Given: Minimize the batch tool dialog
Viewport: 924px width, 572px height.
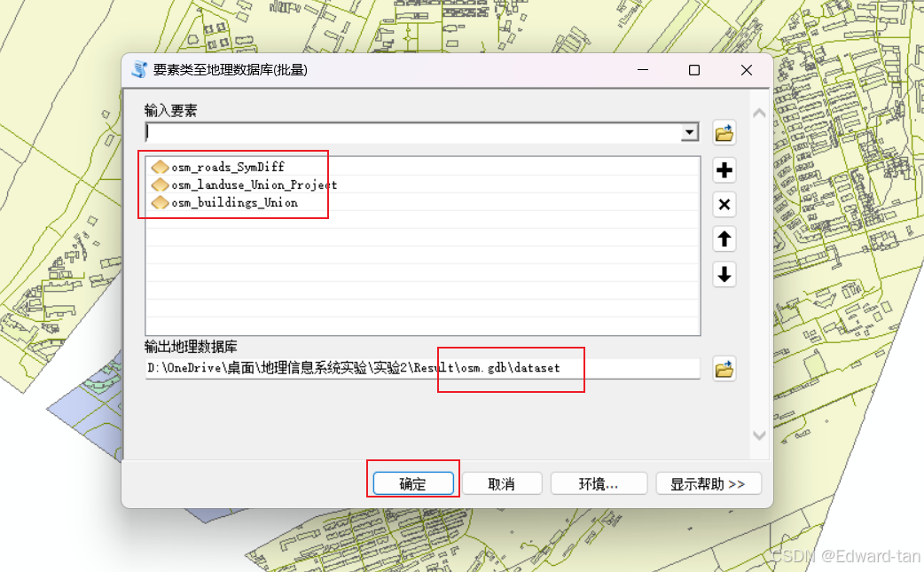Looking at the screenshot, I should coord(643,70).
